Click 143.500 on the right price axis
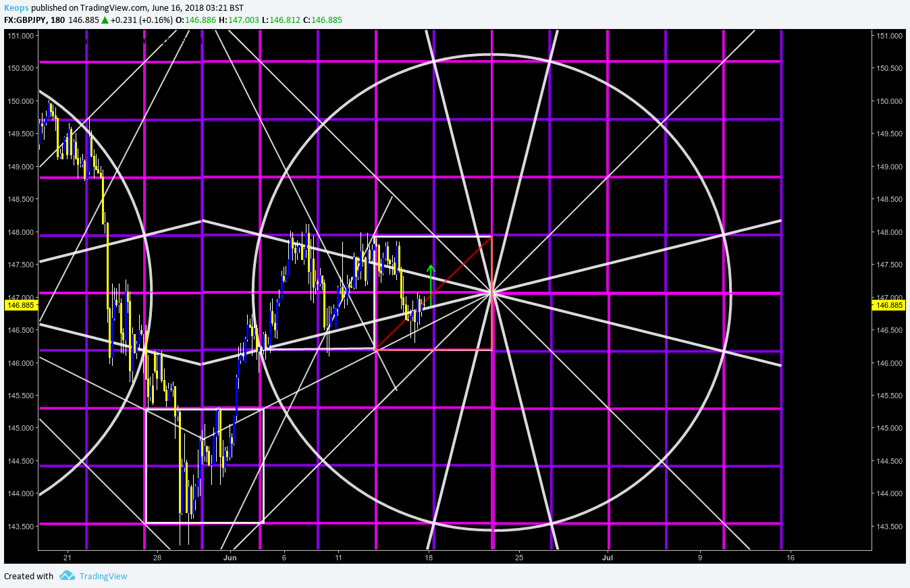Screen dimensions: 910x588 888,527
